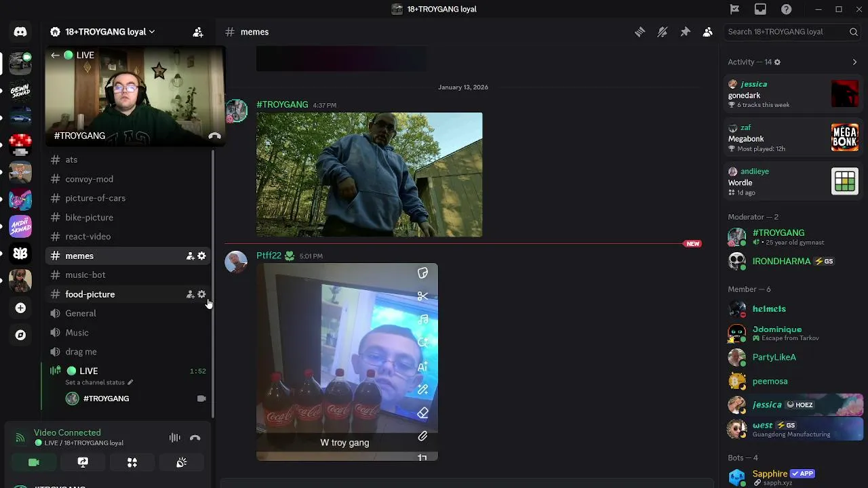The image size is (868, 488).
Task: Select the bike-picture channel
Action: point(129,218)
